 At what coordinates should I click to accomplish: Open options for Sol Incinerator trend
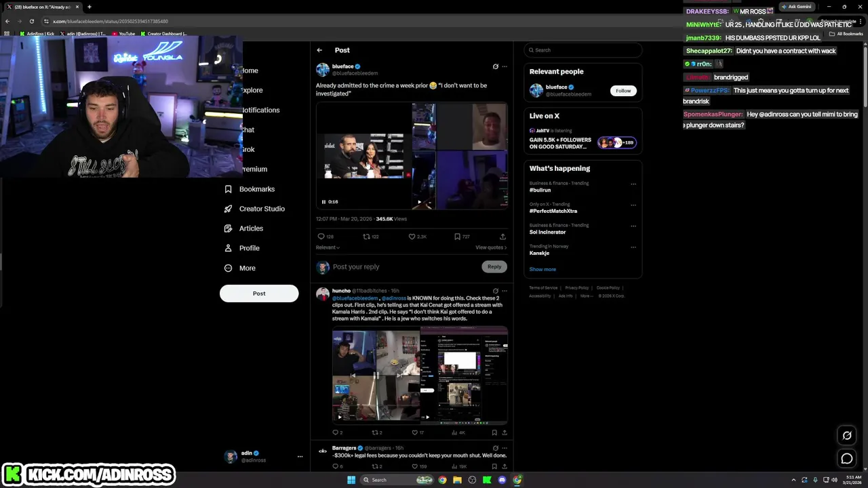[x=633, y=226]
